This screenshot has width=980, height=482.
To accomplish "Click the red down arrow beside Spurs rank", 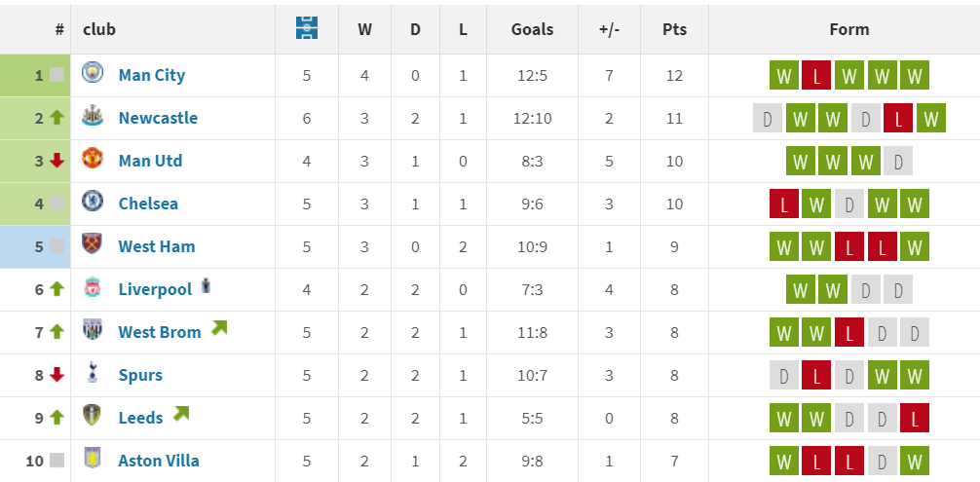I will (57, 375).
